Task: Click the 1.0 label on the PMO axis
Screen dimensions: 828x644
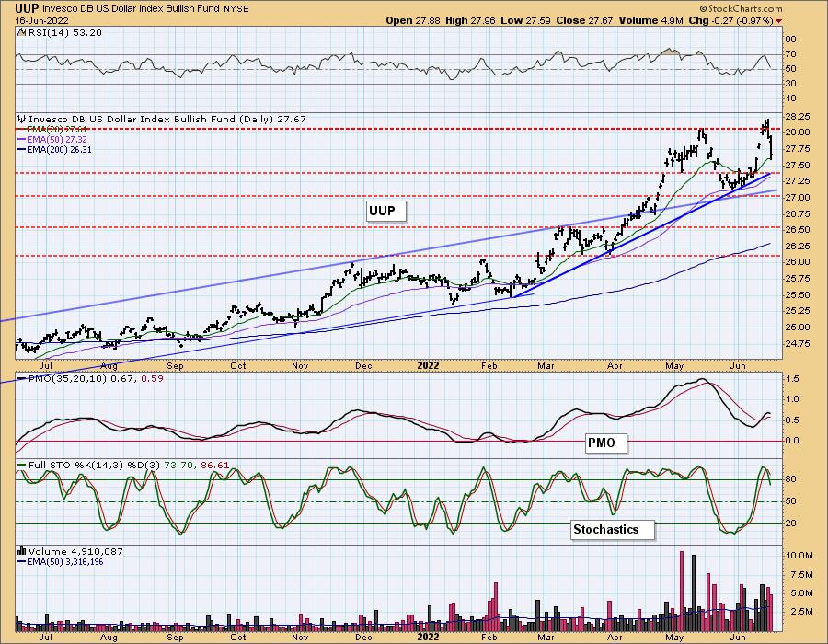Action: pyautogui.click(x=792, y=399)
